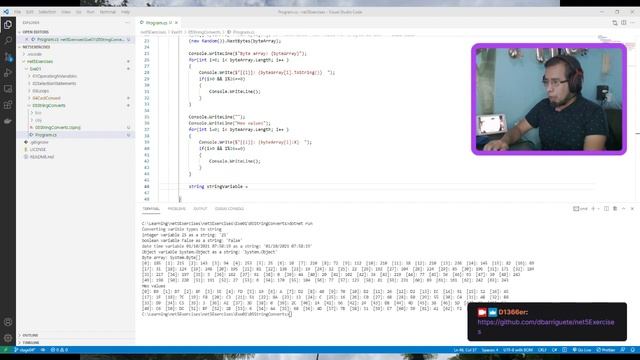The height and width of the screenshot is (360, 640).
Task: Click git branch indicator in status bar
Action: (24, 350)
